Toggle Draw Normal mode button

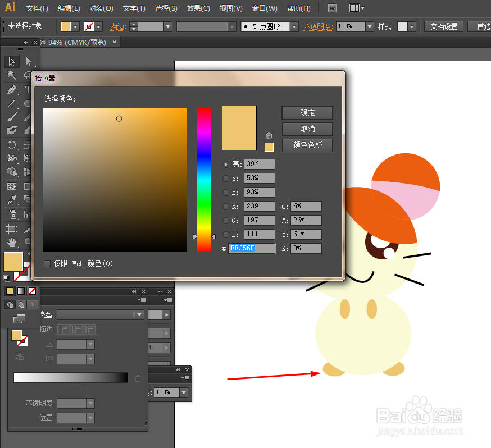click(10, 304)
